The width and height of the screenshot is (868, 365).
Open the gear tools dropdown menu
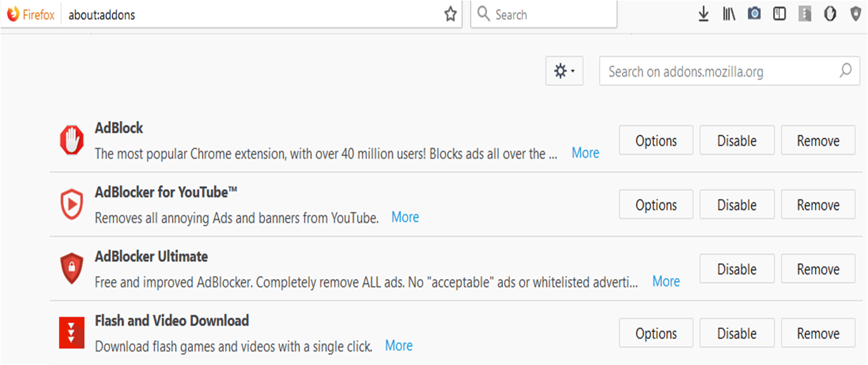[564, 71]
